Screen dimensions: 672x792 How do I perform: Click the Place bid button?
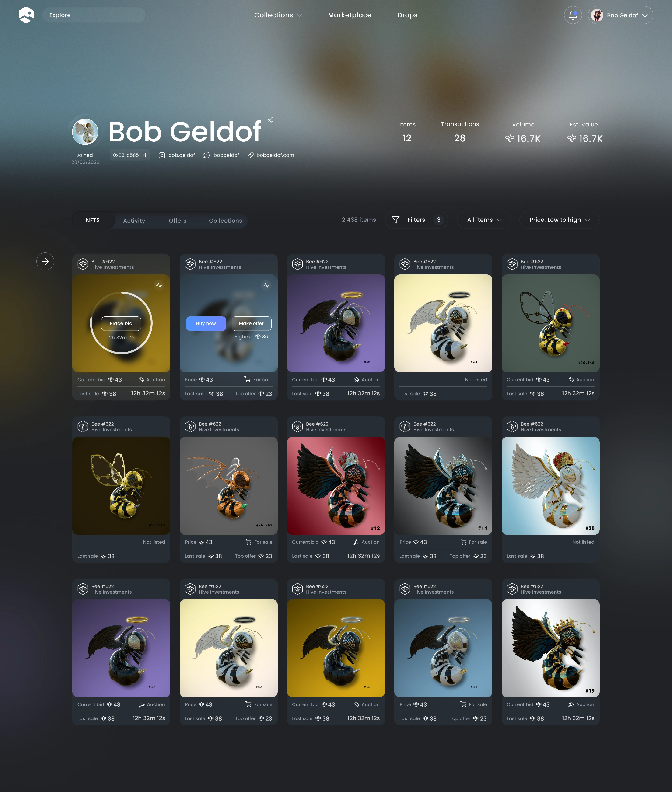coord(121,323)
